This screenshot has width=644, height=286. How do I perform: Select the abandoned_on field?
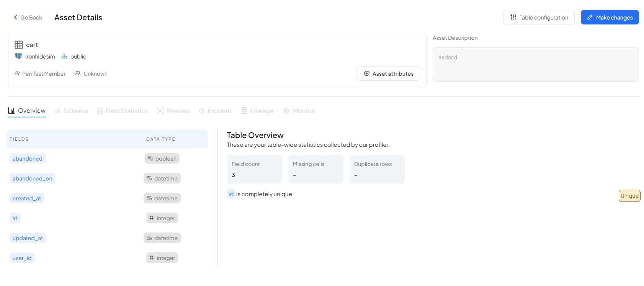pos(32,179)
